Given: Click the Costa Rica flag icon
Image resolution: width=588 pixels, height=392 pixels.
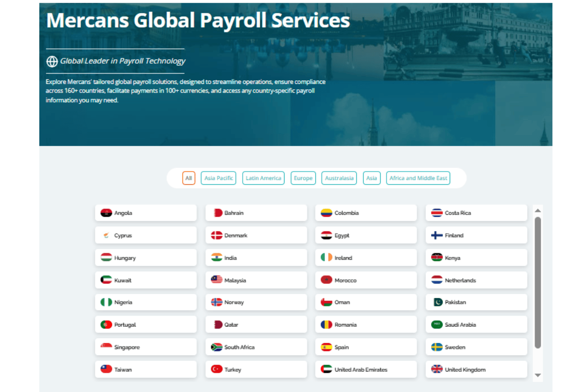Looking at the screenshot, I should pos(437,213).
